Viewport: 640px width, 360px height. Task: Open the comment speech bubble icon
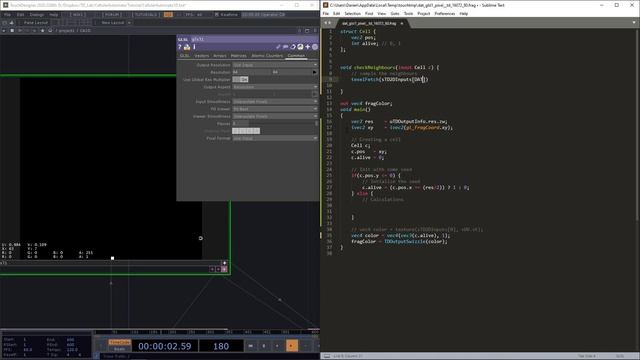click(x=286, y=47)
